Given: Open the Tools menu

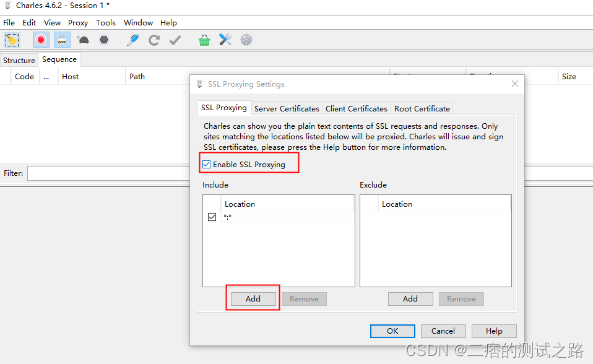Looking at the screenshot, I should click(105, 23).
